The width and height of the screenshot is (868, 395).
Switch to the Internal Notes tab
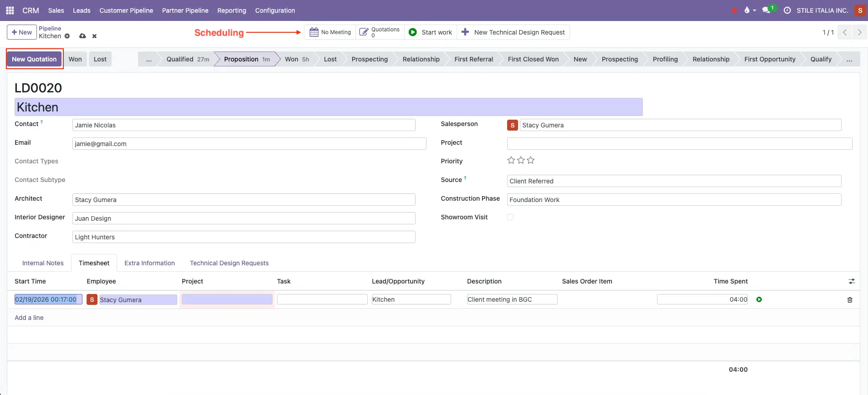[x=43, y=263]
